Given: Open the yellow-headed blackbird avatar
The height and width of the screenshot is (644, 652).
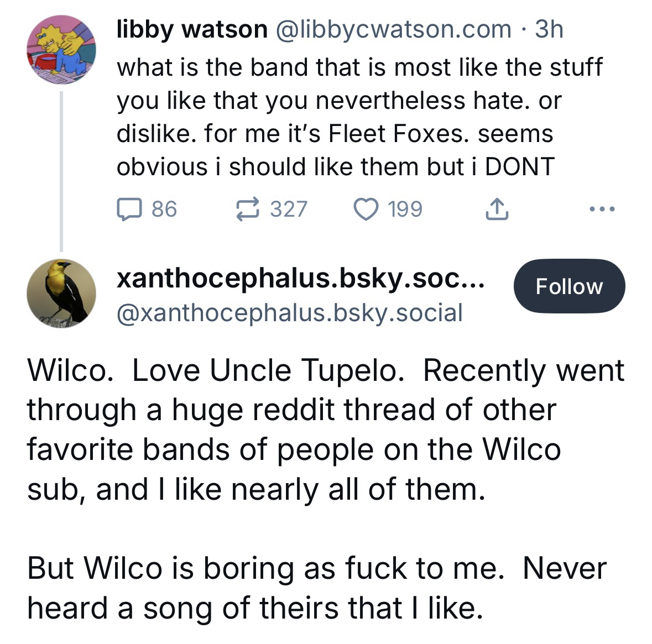Looking at the screenshot, I should tap(61, 293).
